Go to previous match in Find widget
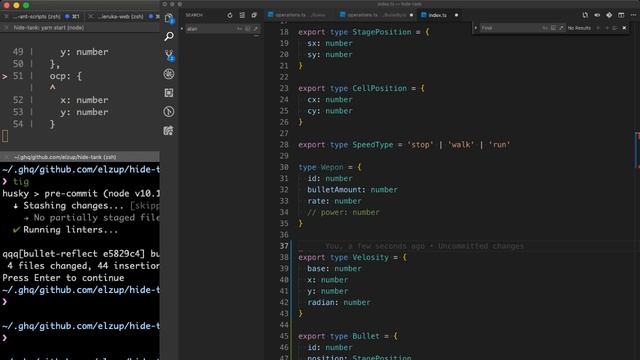Viewport: 640px width, 360px height. tap(598, 28)
